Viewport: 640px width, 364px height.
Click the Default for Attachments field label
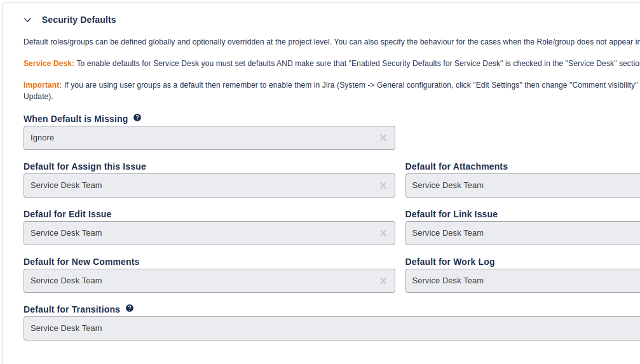coord(456,166)
